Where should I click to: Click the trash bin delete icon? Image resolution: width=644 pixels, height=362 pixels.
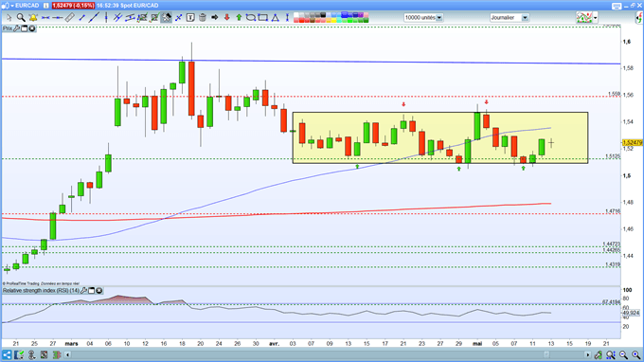click(x=203, y=17)
